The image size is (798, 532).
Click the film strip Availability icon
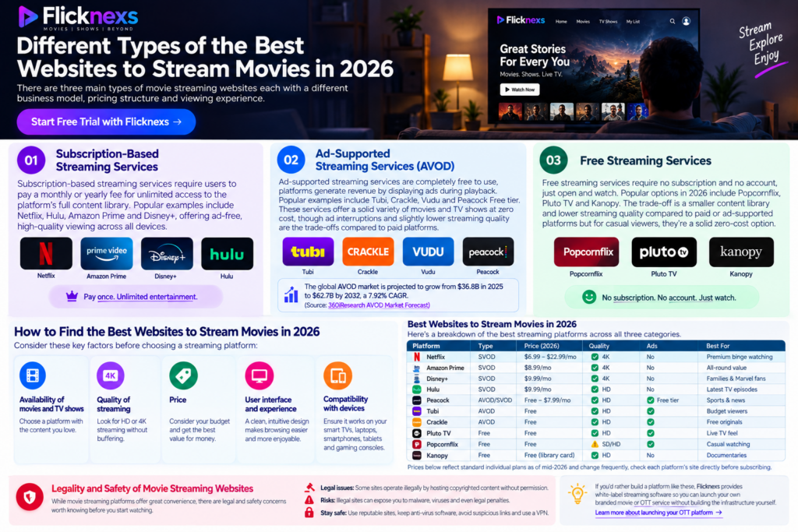(33, 376)
